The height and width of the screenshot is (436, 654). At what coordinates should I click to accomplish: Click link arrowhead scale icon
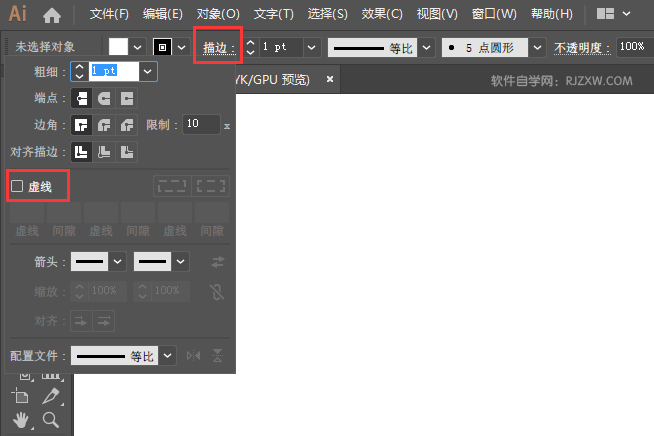pos(217,292)
